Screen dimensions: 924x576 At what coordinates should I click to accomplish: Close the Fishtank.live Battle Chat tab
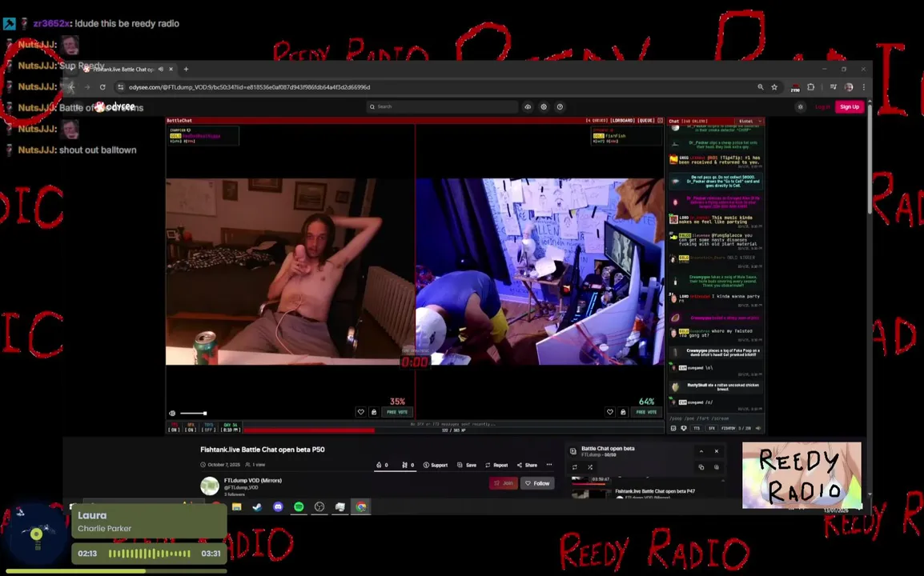pyautogui.click(x=171, y=69)
